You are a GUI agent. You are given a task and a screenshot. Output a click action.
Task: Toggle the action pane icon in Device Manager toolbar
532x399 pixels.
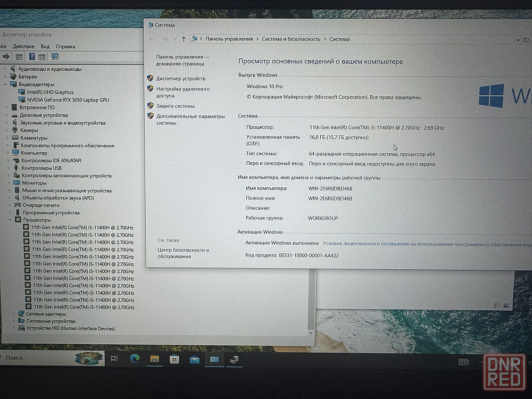42,57
